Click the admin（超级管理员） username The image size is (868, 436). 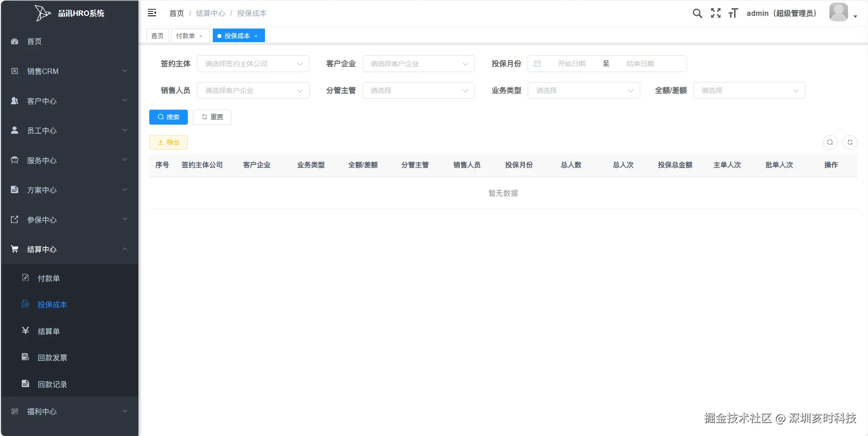tap(781, 13)
